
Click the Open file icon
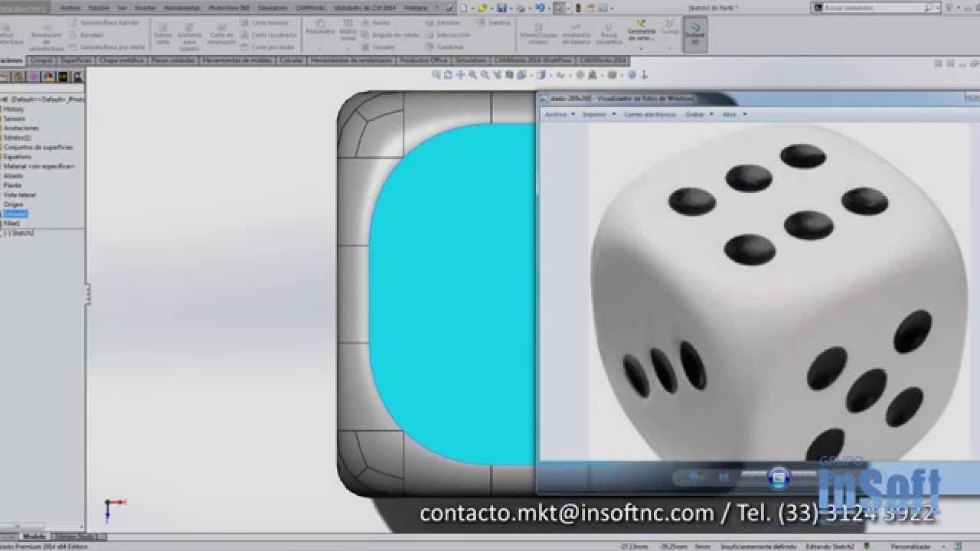pyautogui.click(x=482, y=8)
